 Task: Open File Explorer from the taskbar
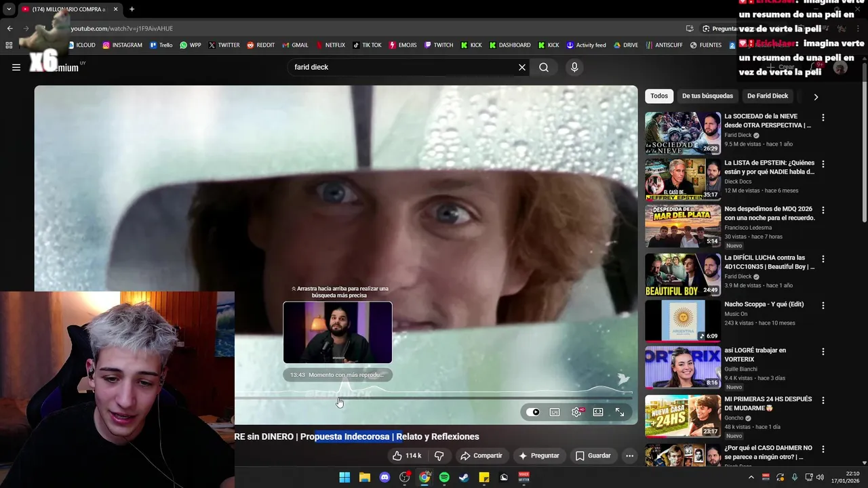(x=364, y=477)
